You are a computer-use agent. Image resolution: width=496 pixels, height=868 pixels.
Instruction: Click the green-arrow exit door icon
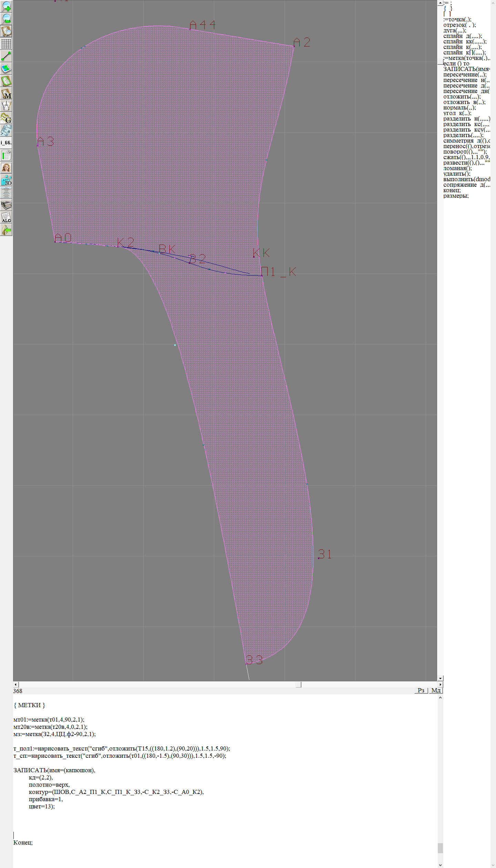tap(6, 230)
